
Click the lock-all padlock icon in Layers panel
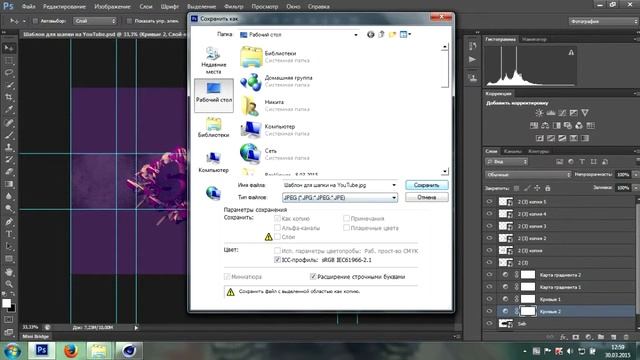tap(548, 188)
